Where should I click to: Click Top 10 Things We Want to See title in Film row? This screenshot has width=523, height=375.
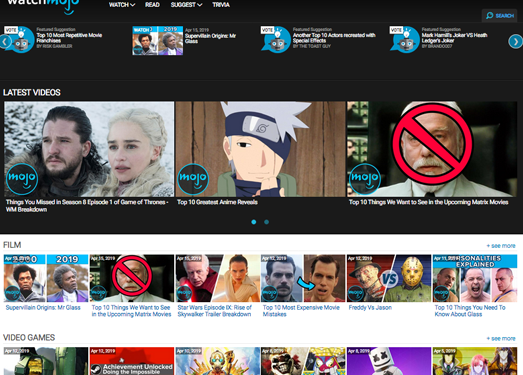(x=131, y=311)
